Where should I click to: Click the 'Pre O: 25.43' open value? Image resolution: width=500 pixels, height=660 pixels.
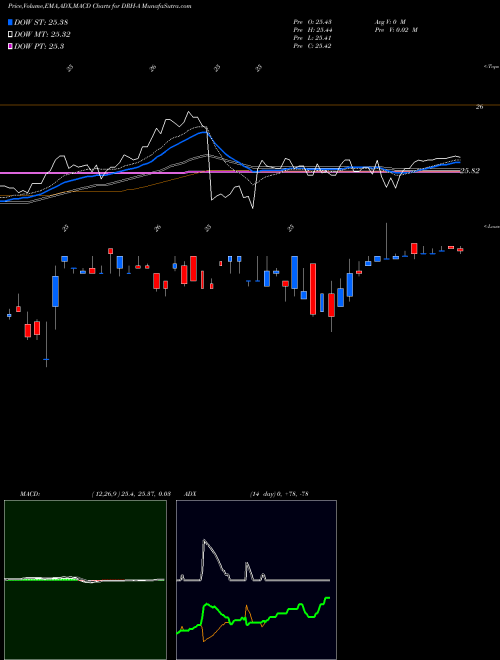[313, 22]
